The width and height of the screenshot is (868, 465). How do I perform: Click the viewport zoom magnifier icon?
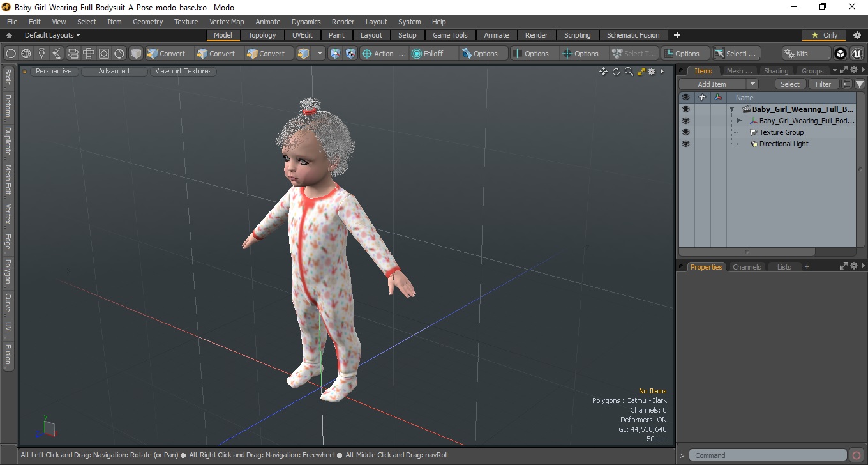coord(629,72)
